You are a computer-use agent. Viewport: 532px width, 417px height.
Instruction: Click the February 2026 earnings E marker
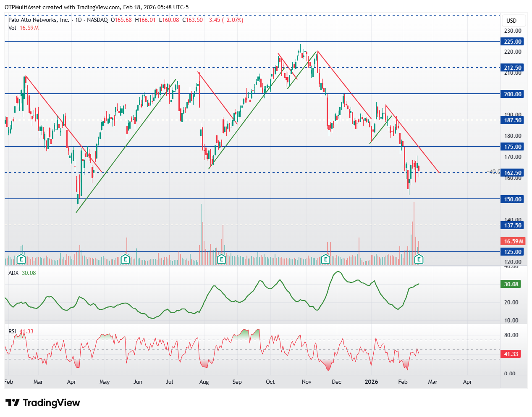pos(419,259)
